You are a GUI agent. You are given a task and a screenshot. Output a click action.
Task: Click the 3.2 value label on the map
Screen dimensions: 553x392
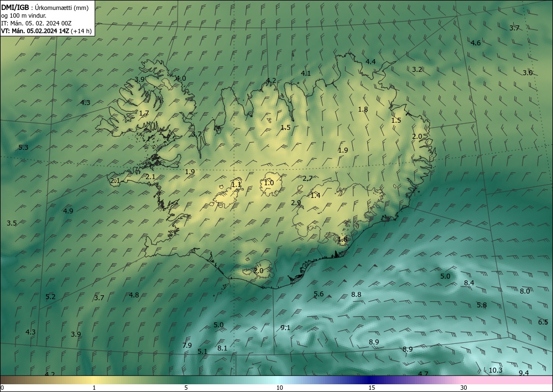pos(417,70)
